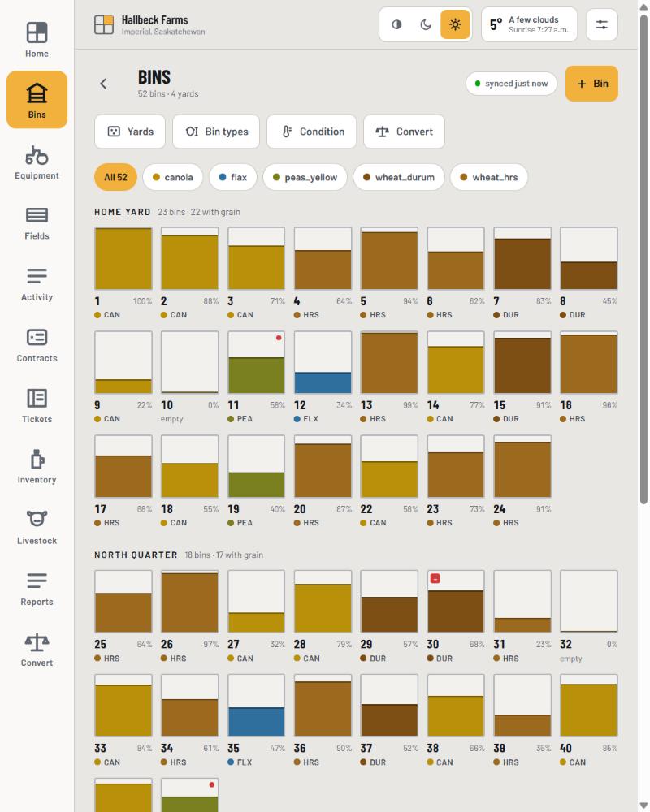Open the Yards view
This screenshot has height=812, width=650.
coord(130,132)
